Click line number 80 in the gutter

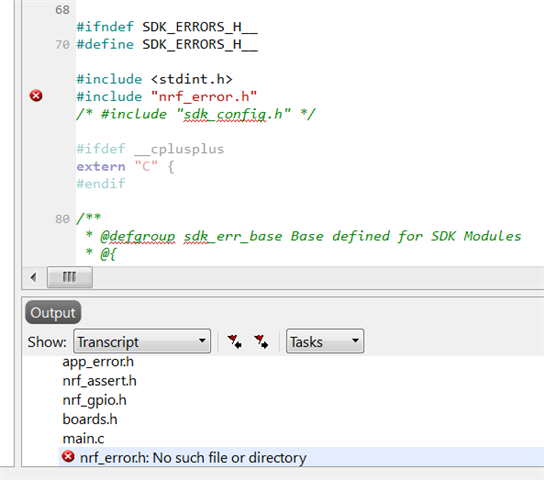tap(62, 219)
